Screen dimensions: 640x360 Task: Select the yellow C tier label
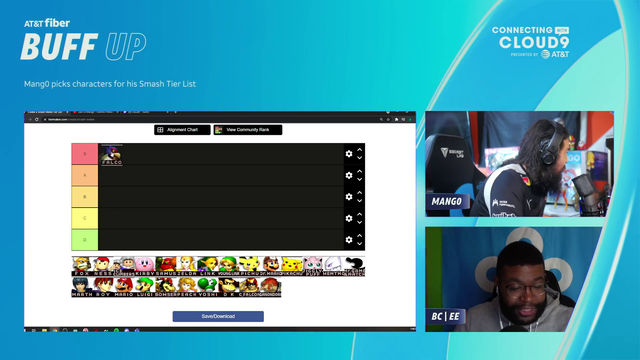tap(85, 218)
